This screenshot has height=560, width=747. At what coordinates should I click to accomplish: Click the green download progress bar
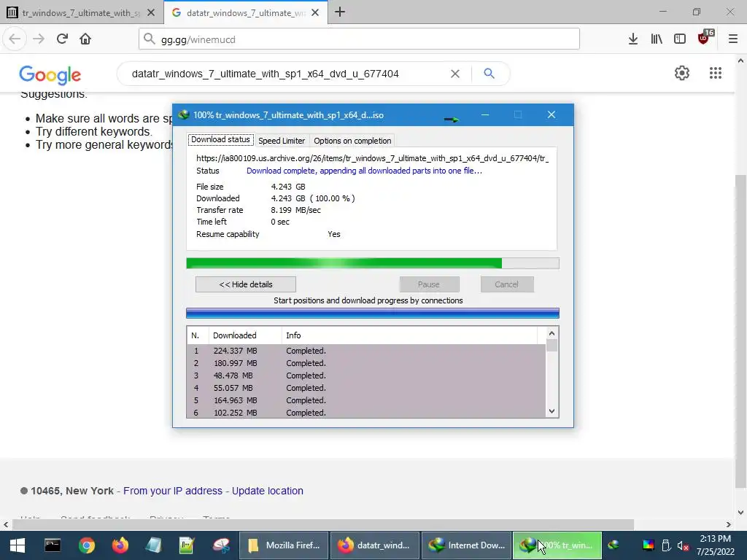[373, 263]
